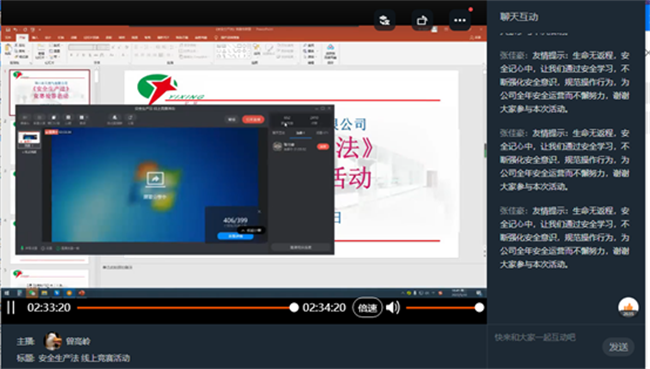Image resolution: width=650 pixels, height=369 pixels.
Task: Click the blue button in the 406/399 popup
Action: coord(235,236)
